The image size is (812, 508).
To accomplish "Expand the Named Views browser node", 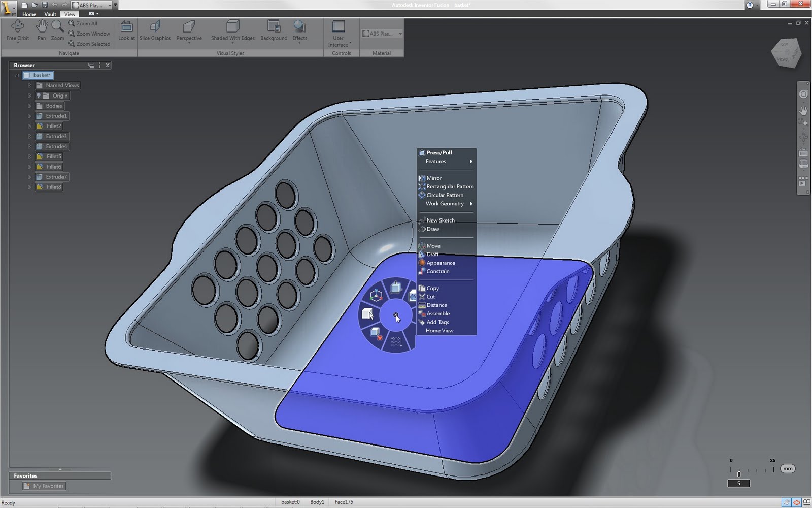I will point(29,85).
